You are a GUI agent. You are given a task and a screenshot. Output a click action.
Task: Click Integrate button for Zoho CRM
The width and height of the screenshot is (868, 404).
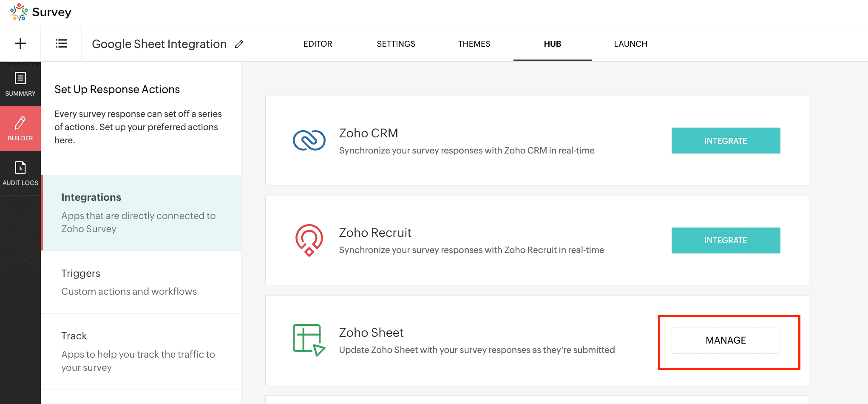point(726,141)
